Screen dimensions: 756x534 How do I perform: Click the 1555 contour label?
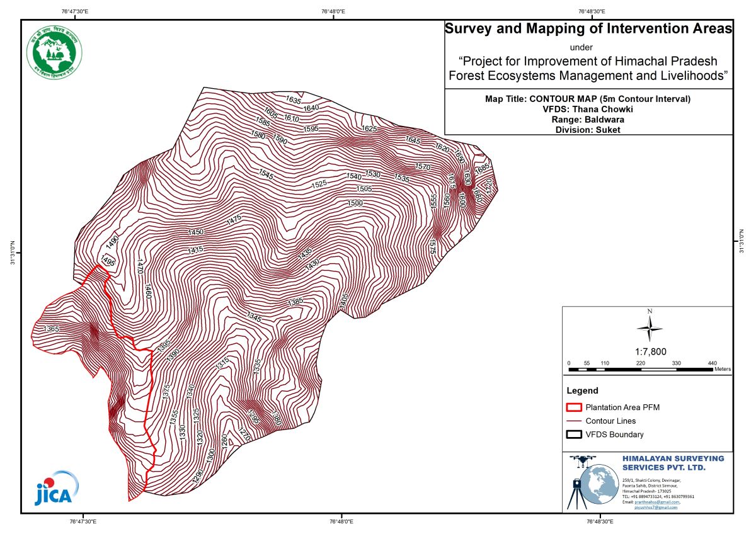coord(433,202)
